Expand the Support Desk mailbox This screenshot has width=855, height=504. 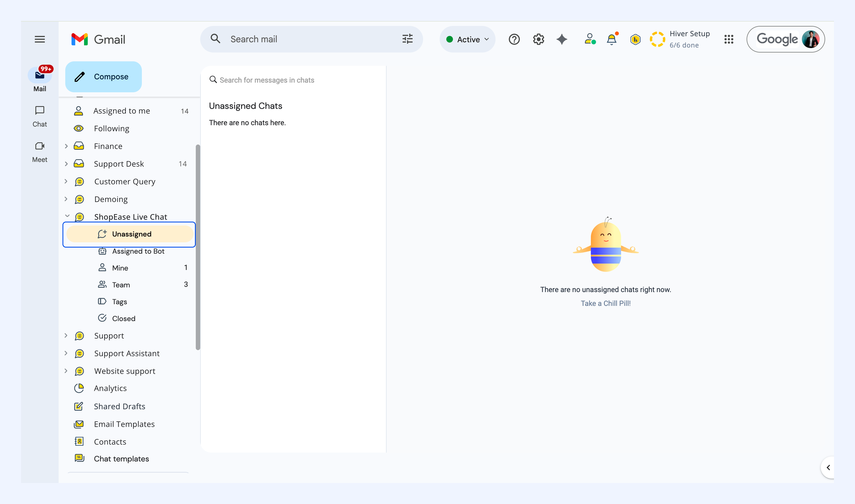[x=66, y=164]
